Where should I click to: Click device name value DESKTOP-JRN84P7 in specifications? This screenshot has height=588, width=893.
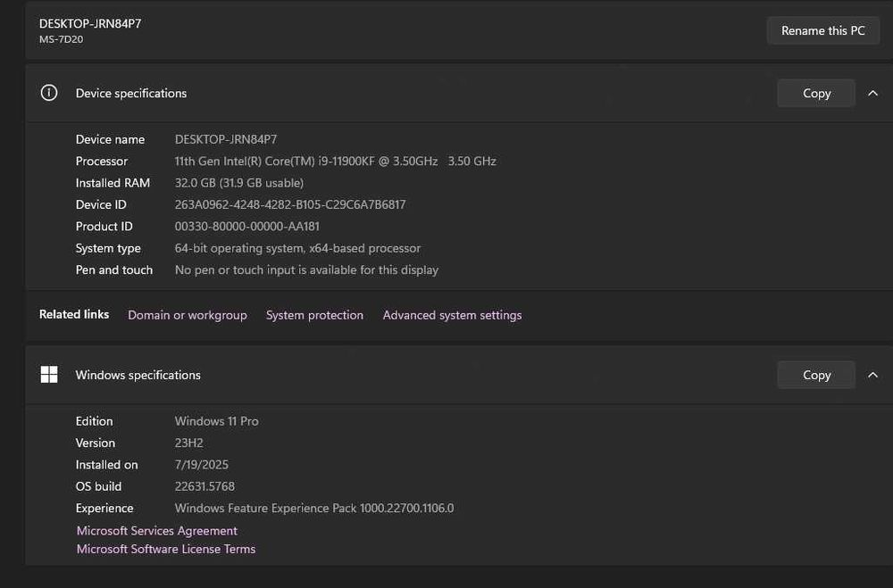[226, 139]
